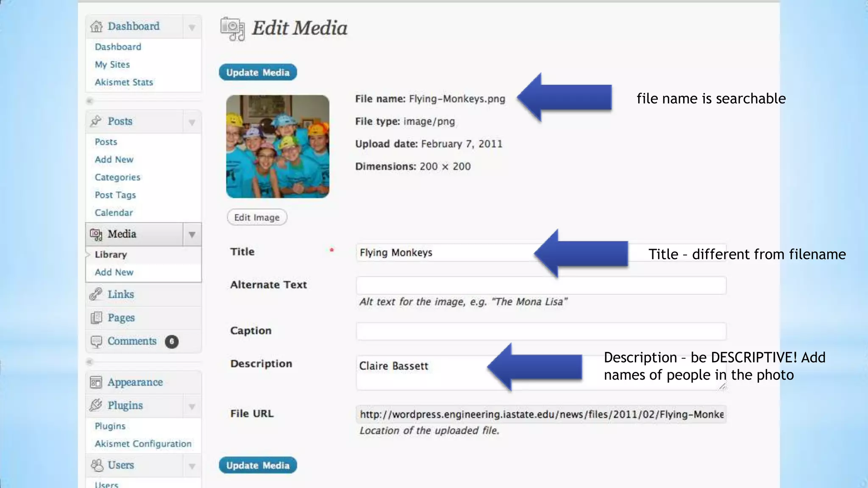Focus the Alternate Text field
868x488 pixels.
click(541, 286)
